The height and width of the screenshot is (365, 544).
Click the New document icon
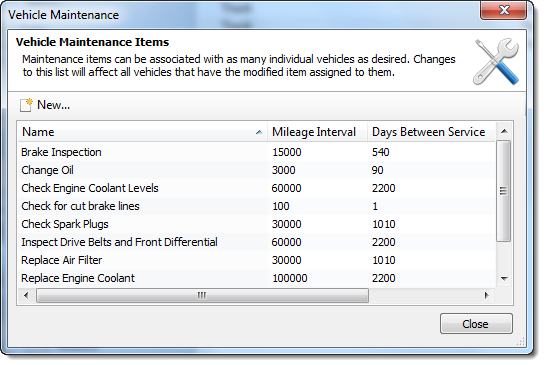coord(26,105)
